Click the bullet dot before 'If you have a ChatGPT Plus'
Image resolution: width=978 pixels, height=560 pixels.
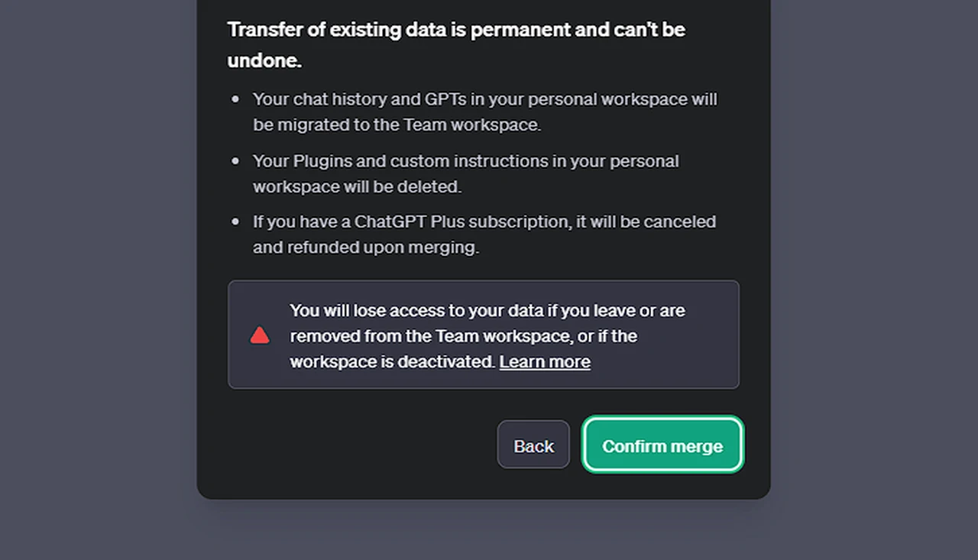pyautogui.click(x=236, y=222)
